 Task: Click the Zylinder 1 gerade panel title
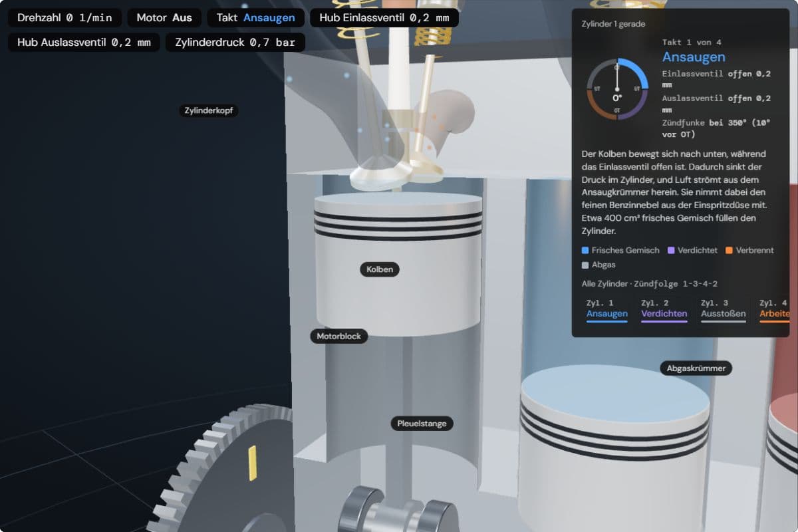(614, 24)
